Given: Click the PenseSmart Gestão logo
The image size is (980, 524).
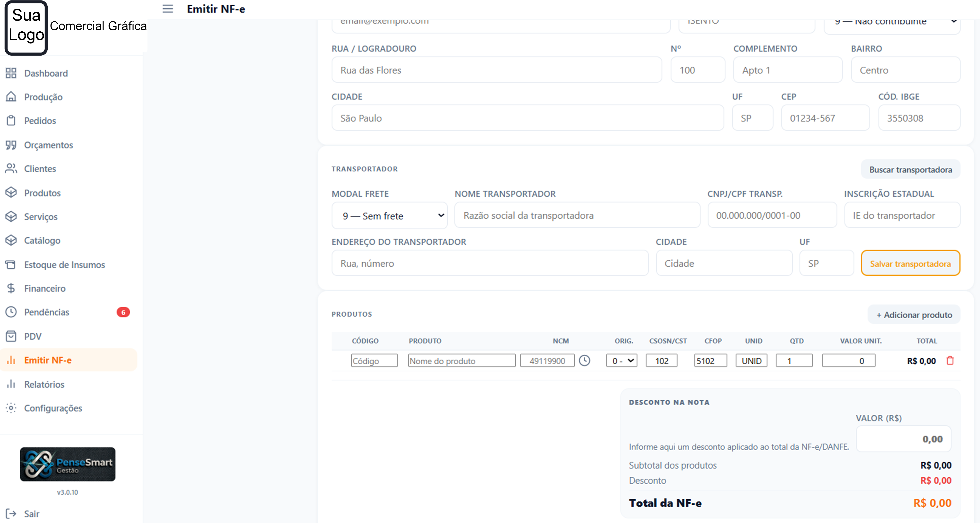Looking at the screenshot, I should [68, 464].
